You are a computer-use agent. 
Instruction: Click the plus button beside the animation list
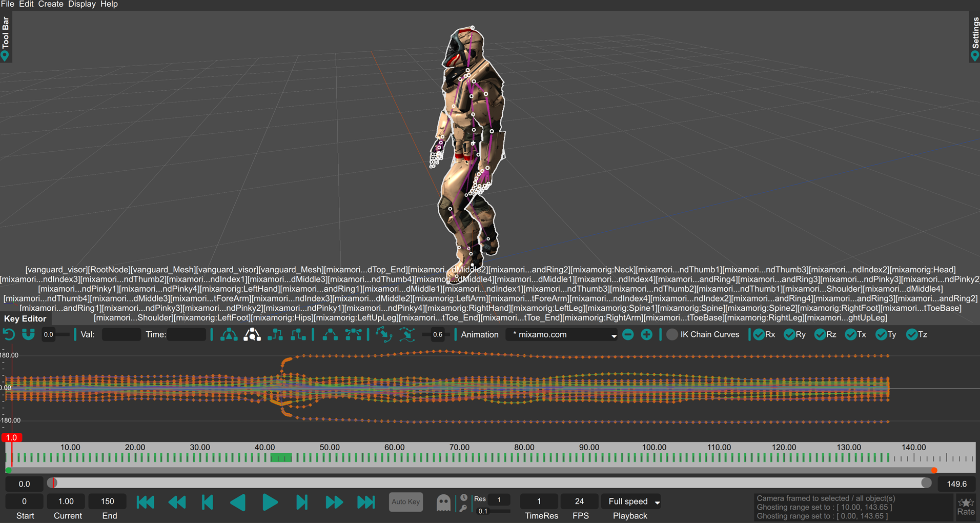(x=647, y=335)
